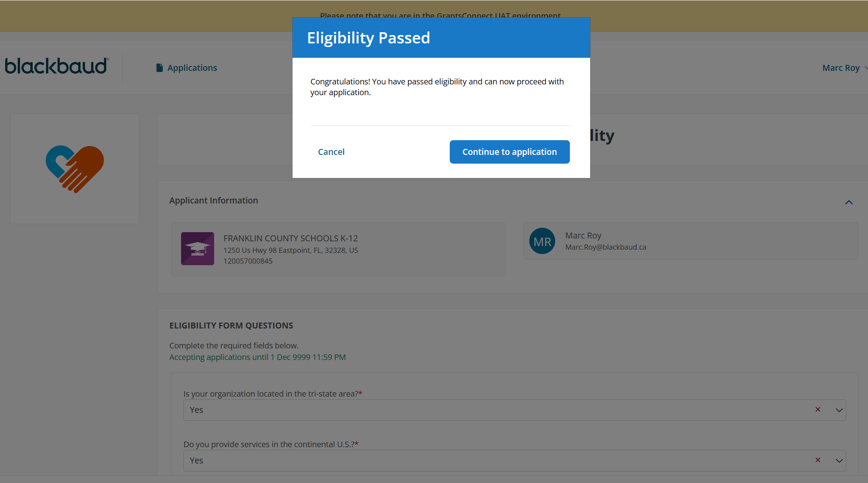The width and height of the screenshot is (868, 483).
Task: Open the Marc Roy user menu
Action: [x=841, y=68]
